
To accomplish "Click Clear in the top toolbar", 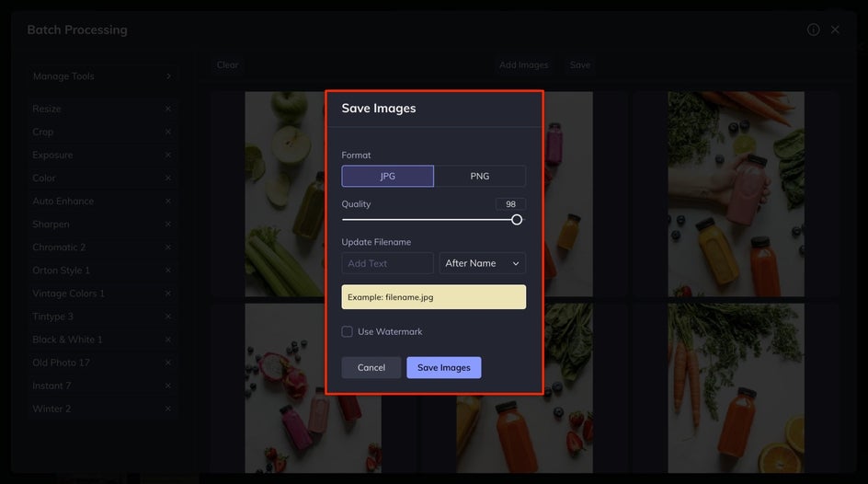I will pyautogui.click(x=227, y=64).
